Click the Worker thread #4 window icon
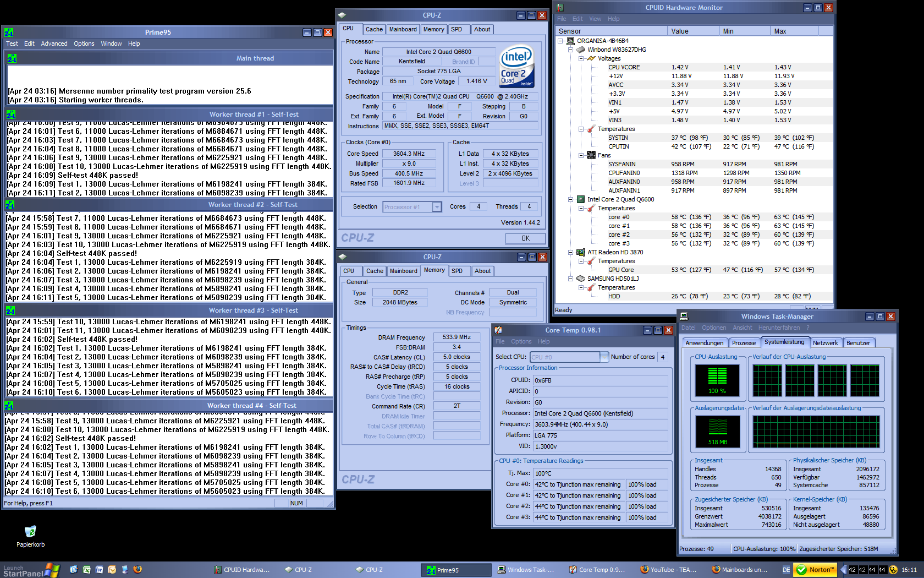The width and height of the screenshot is (924, 578). tap(9, 406)
